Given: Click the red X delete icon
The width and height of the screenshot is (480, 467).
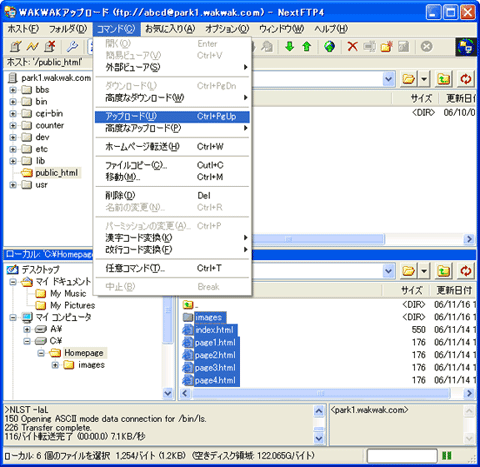Looking at the screenshot, I should pos(352,47).
